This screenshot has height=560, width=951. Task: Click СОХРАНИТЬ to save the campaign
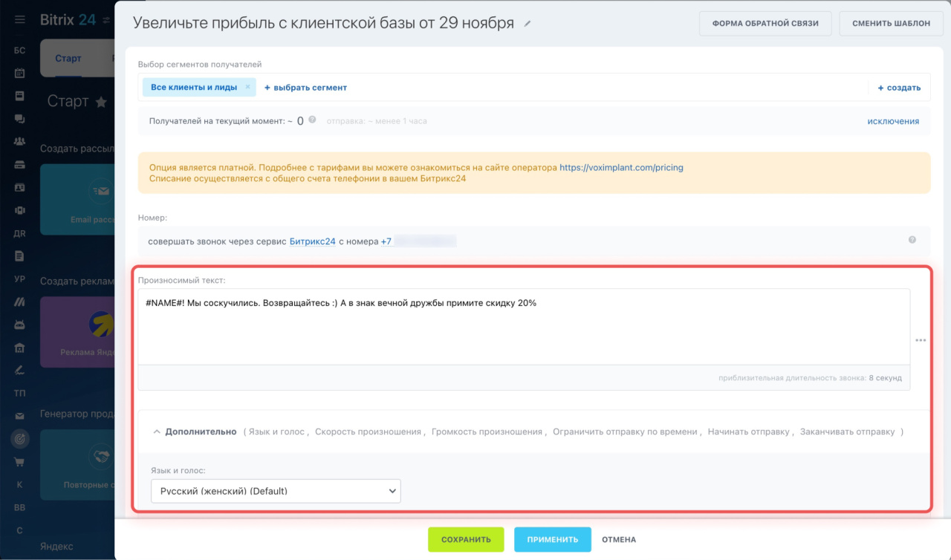pyautogui.click(x=466, y=539)
